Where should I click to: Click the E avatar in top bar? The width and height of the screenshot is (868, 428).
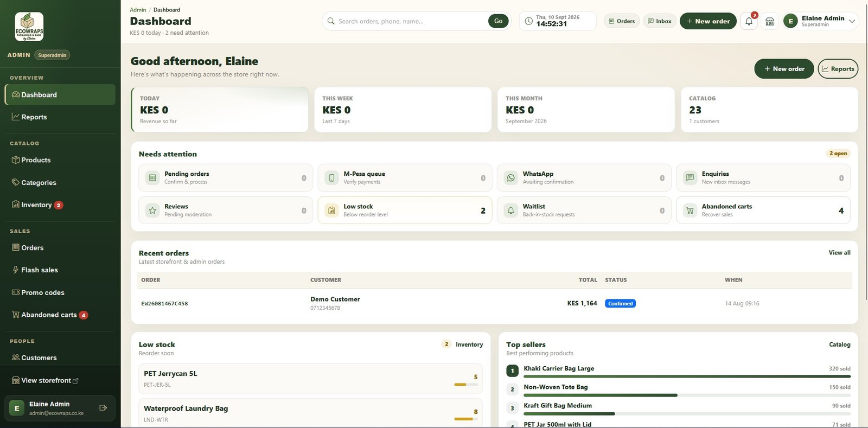[x=790, y=21]
